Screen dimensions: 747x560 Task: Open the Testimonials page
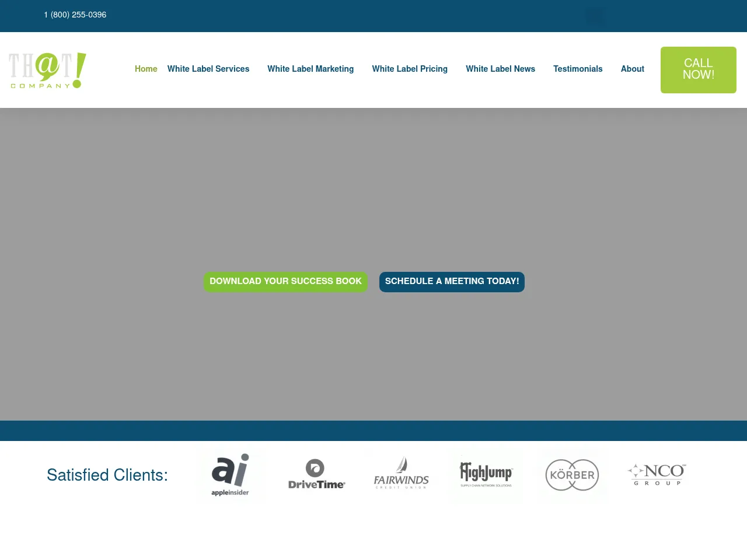click(x=578, y=69)
